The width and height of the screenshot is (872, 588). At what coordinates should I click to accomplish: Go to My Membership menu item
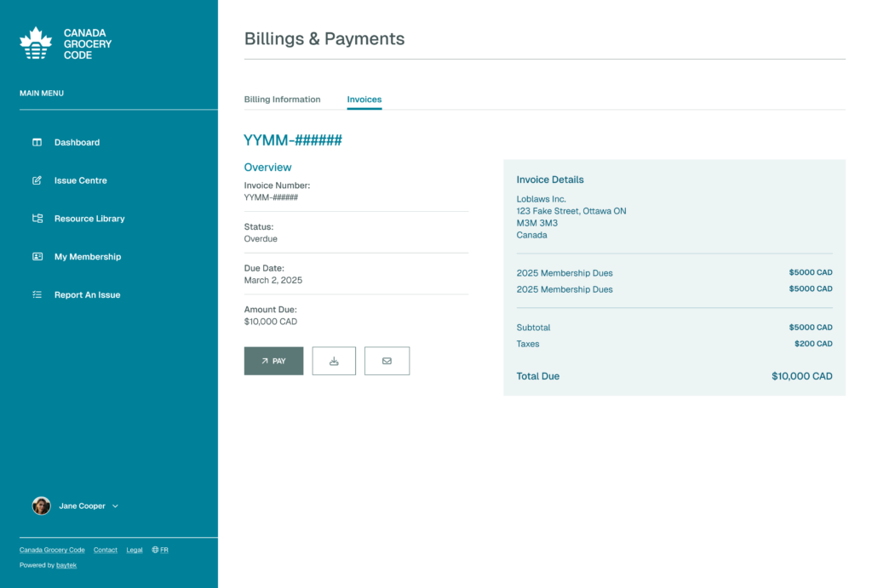pyautogui.click(x=88, y=257)
